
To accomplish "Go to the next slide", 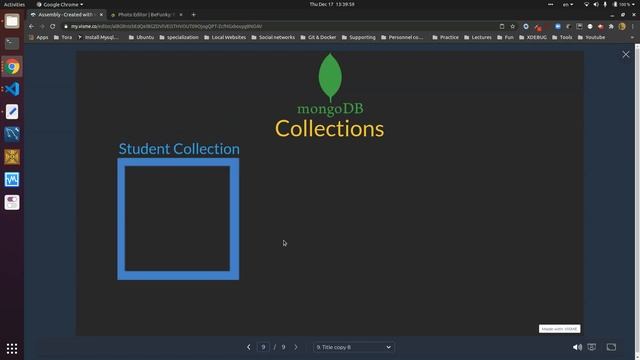I will [x=296, y=347].
